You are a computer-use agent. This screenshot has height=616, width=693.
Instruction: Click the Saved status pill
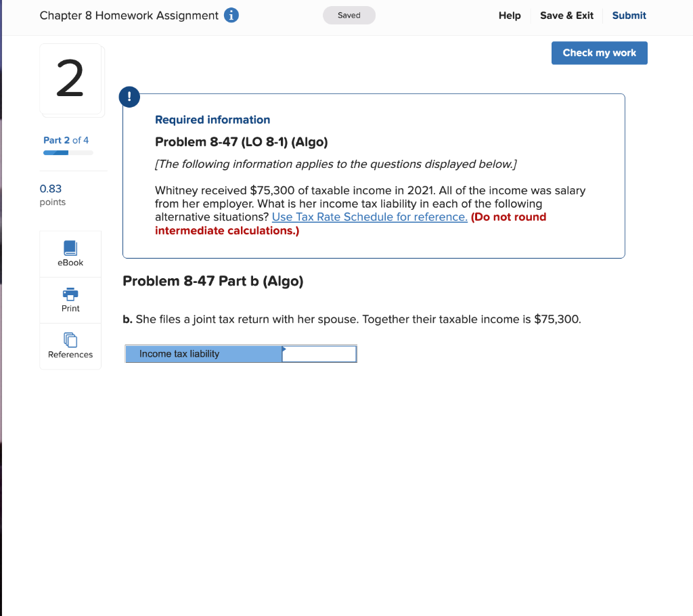(349, 15)
